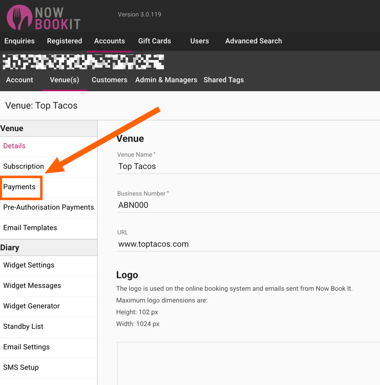380x385 pixels.
Task: Open Advanced Search
Action: tap(253, 41)
